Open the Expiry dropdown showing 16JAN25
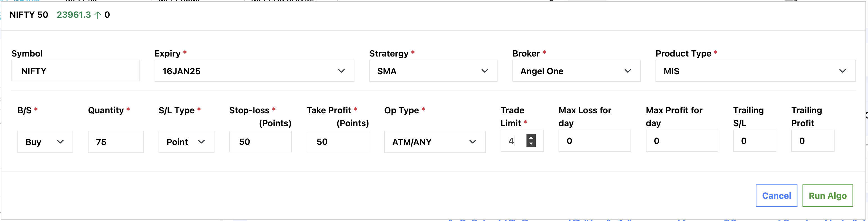This screenshot has width=868, height=221. click(x=254, y=71)
